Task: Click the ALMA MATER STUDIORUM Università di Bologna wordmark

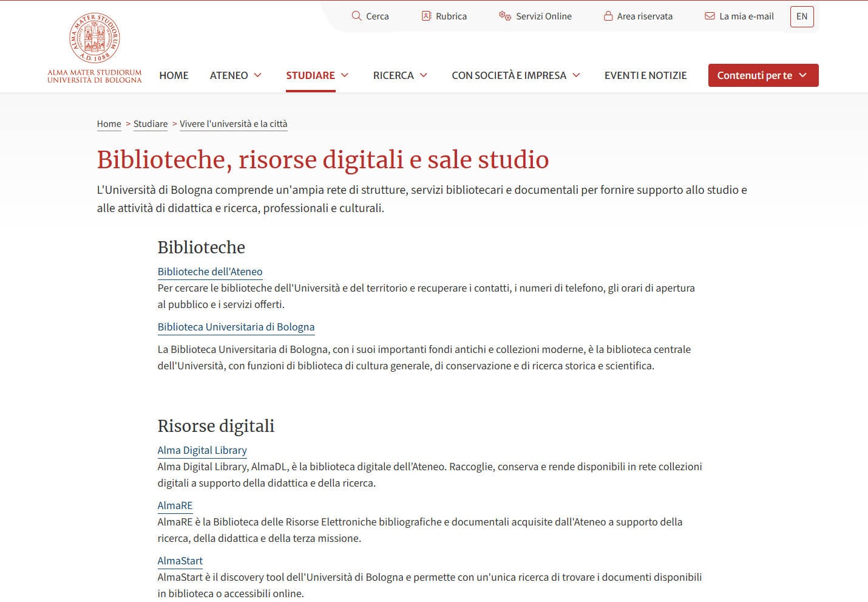Action: coord(95,76)
